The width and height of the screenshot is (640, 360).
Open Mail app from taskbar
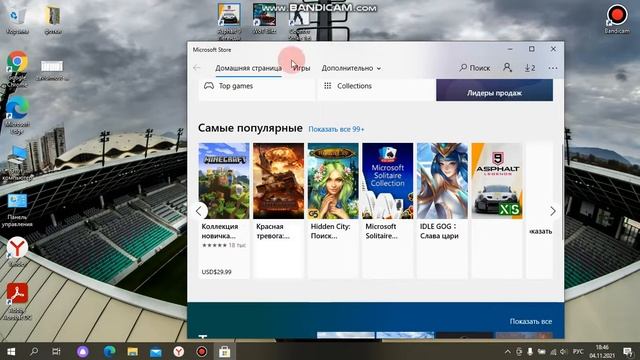[156, 351]
